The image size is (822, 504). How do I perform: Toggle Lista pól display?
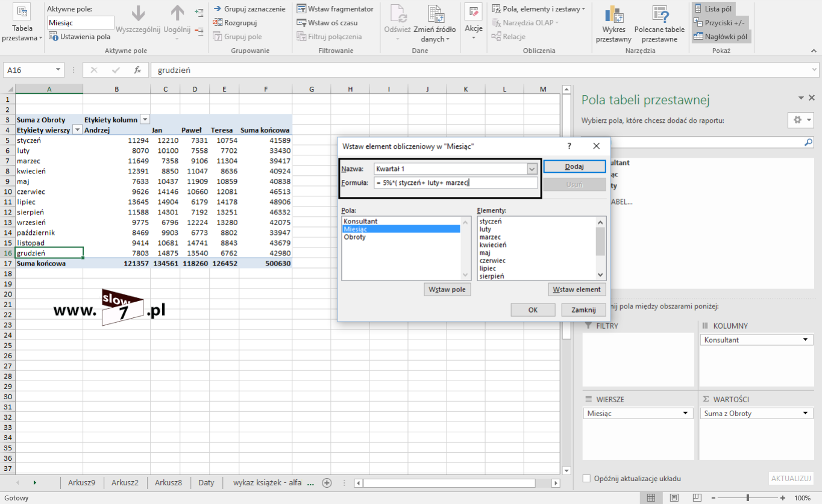(x=713, y=9)
